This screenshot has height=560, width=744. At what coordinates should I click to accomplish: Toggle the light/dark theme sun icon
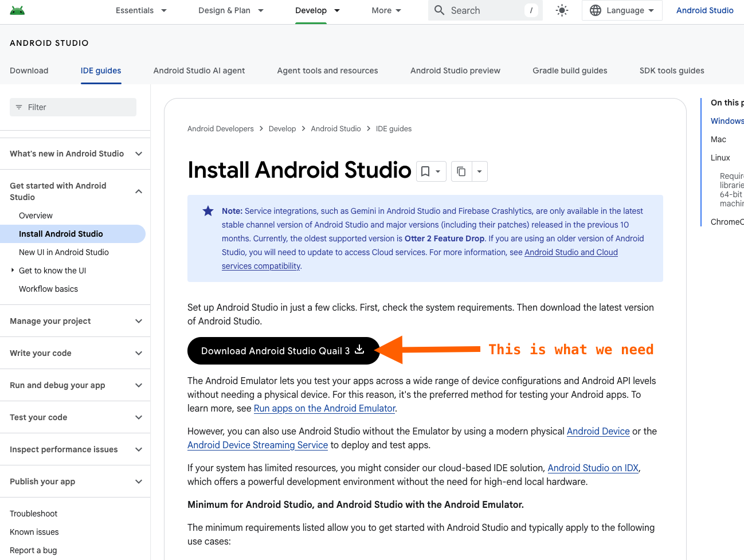pyautogui.click(x=562, y=10)
